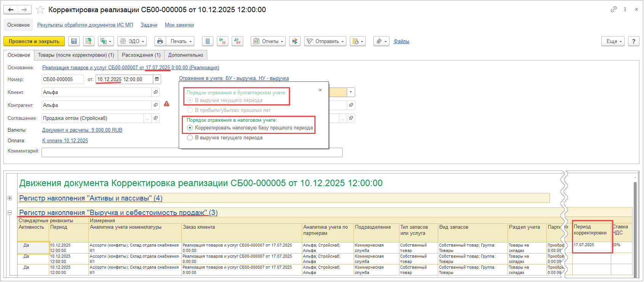Switch to the Расхождения (1) tab

click(x=141, y=55)
